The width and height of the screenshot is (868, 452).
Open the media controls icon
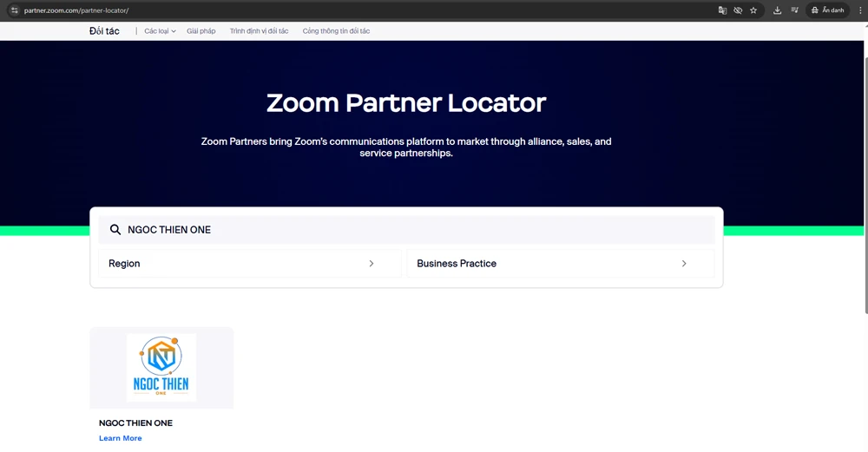click(795, 10)
